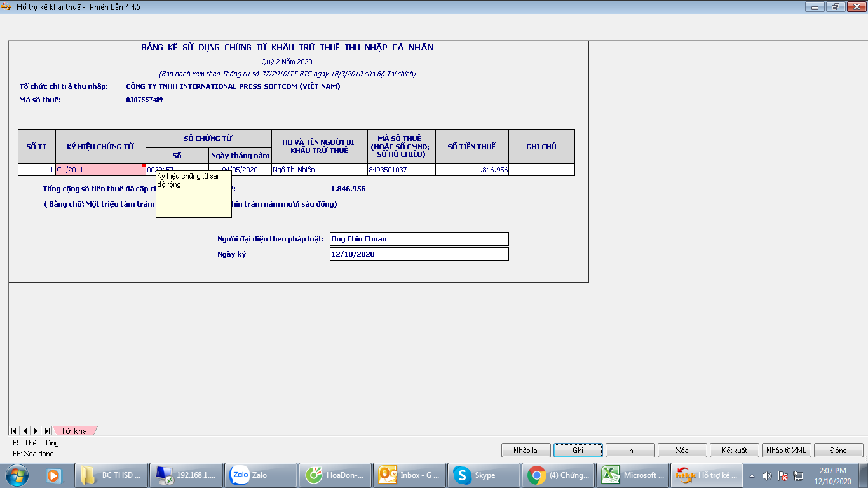Switch to Skype in taskbar
The height and width of the screenshot is (488, 868).
click(484, 475)
